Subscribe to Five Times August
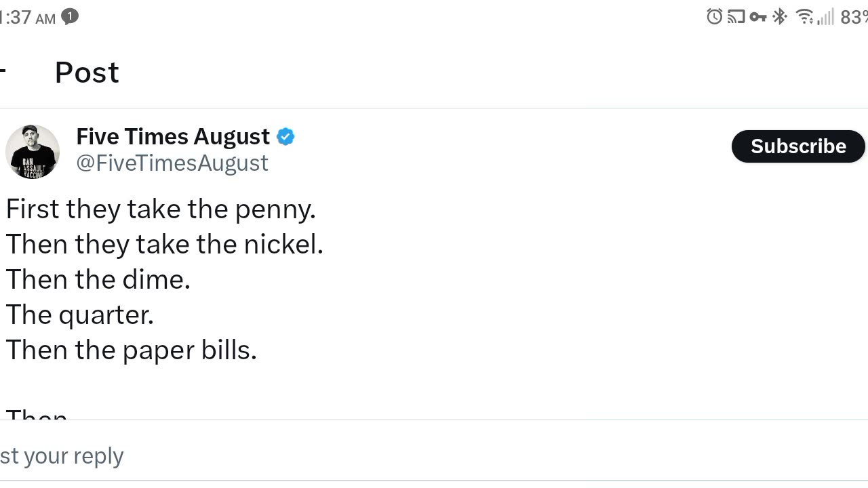This screenshot has width=868, height=488. click(x=797, y=146)
